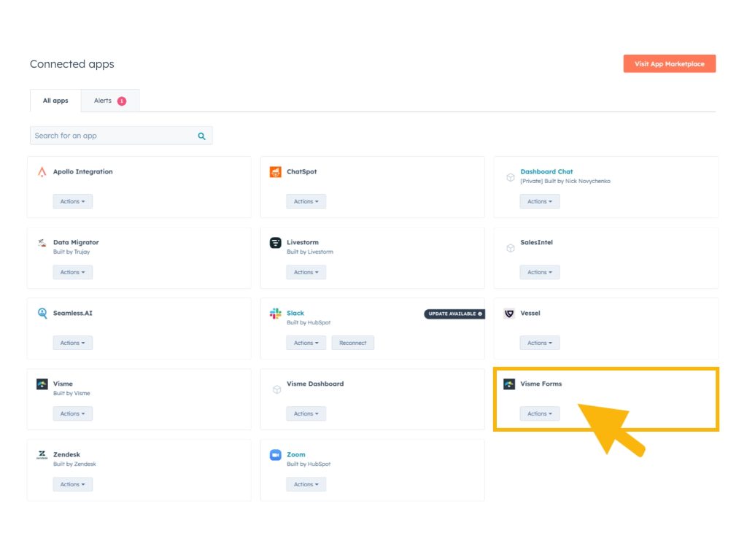Select the Zendesk app icon
Image resolution: width=747 pixels, height=560 pixels.
click(42, 455)
